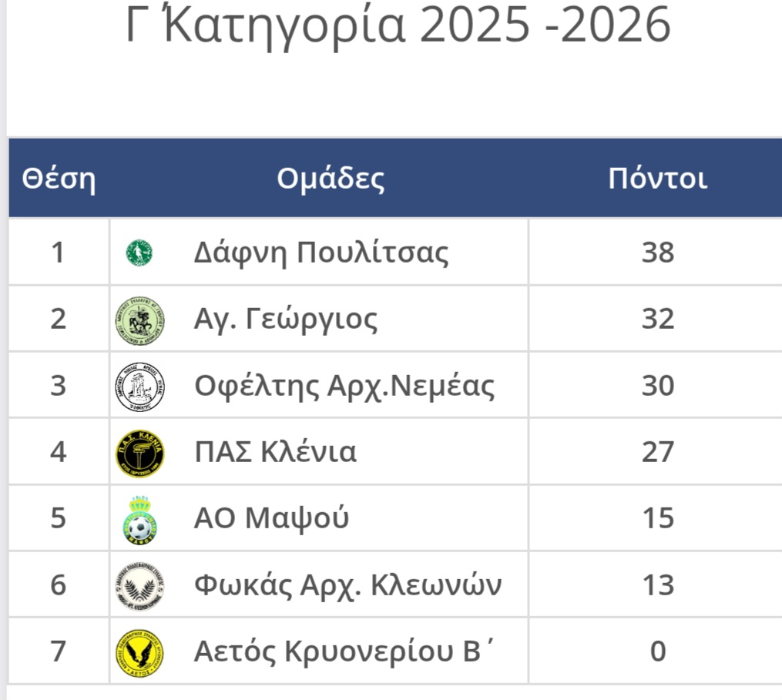Image resolution: width=782 pixels, height=700 pixels.
Task: Select the ΠΑΣ Κλένια team name
Action: point(275,452)
